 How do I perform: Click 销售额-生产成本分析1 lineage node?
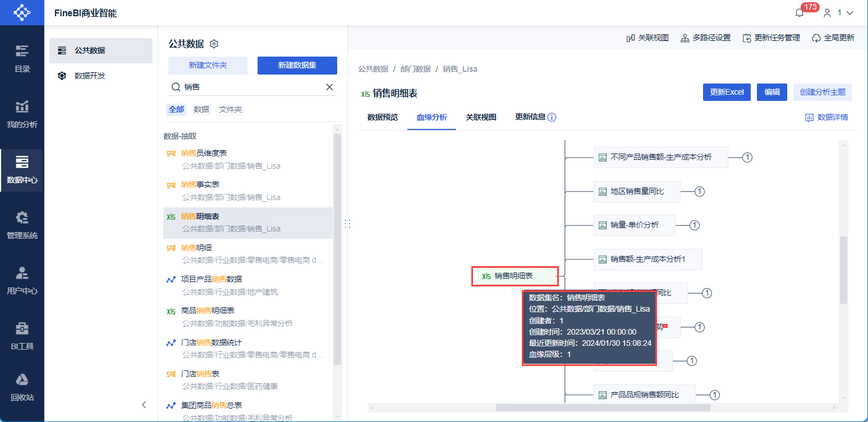(x=648, y=259)
